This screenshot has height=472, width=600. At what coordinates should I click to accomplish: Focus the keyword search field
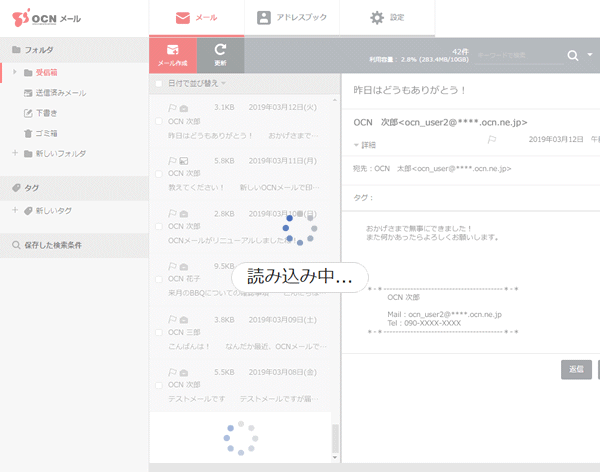[520, 56]
